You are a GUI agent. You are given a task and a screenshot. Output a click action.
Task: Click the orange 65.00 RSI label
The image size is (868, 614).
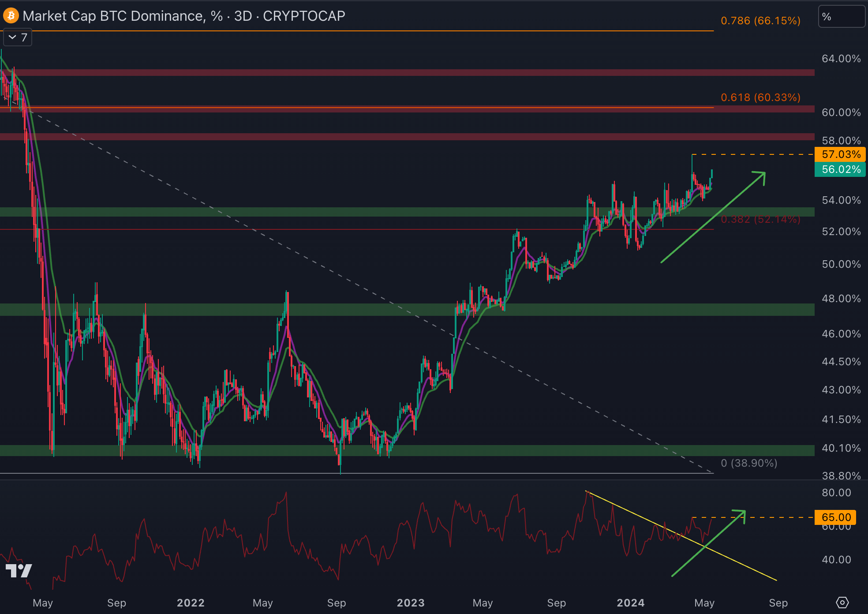tap(836, 517)
